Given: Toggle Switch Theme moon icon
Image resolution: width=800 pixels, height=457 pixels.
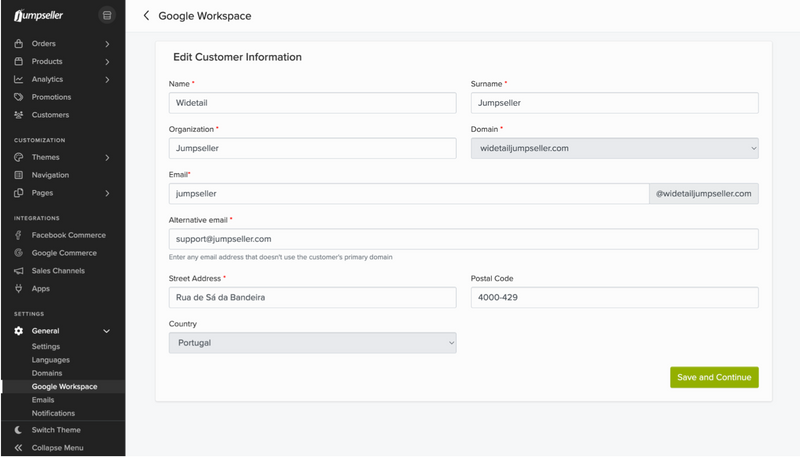Looking at the screenshot, I should (19, 430).
